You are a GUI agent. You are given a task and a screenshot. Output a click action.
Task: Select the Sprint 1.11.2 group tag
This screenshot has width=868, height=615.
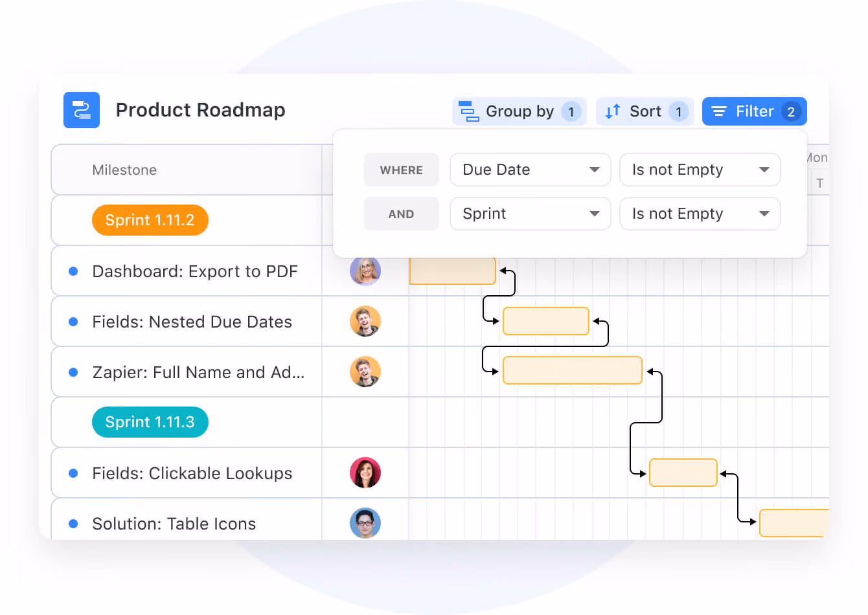(x=150, y=220)
